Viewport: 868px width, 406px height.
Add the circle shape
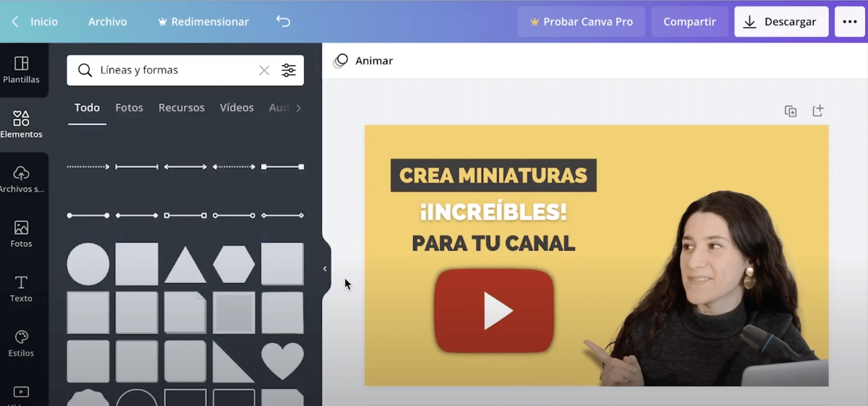(88, 264)
